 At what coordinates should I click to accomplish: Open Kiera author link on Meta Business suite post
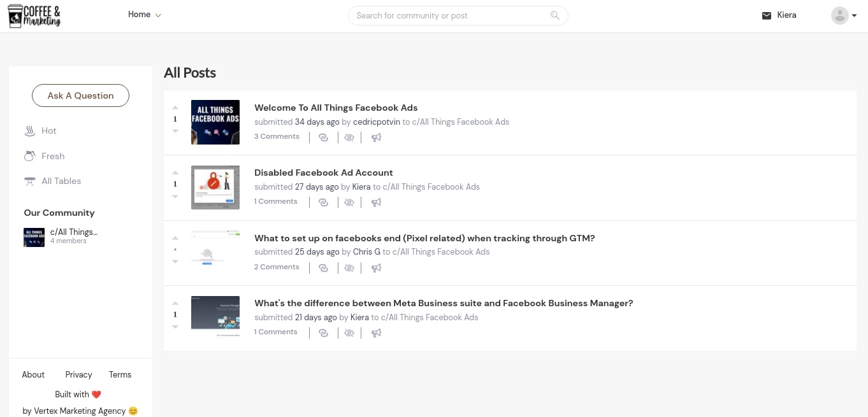(359, 317)
